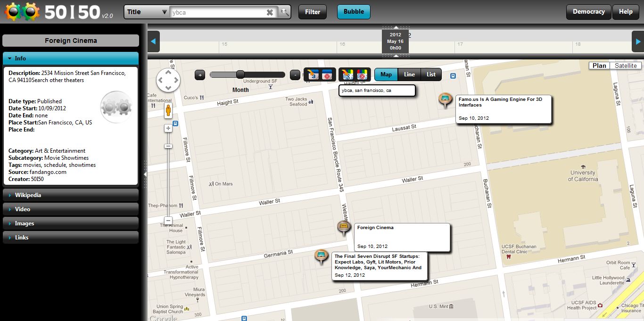Image resolution: width=644 pixels, height=321 pixels.
Task: Expand the Links section
Action: click(71, 238)
